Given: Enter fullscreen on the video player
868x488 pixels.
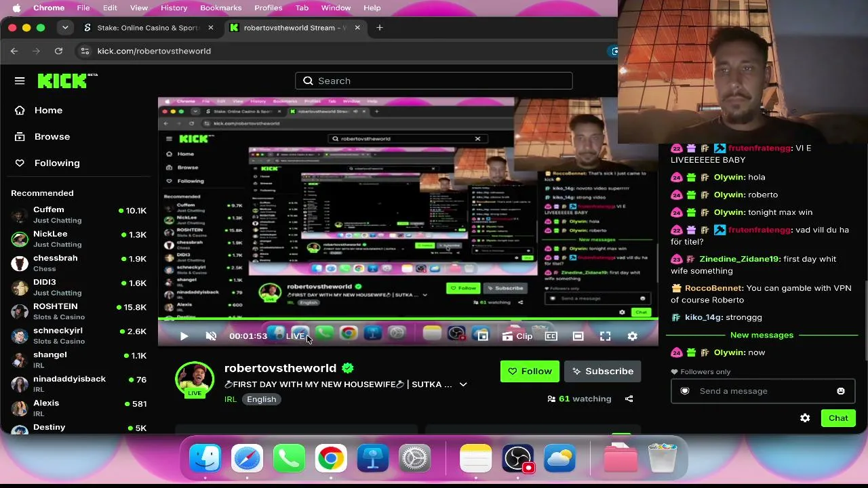Looking at the screenshot, I should (605, 336).
